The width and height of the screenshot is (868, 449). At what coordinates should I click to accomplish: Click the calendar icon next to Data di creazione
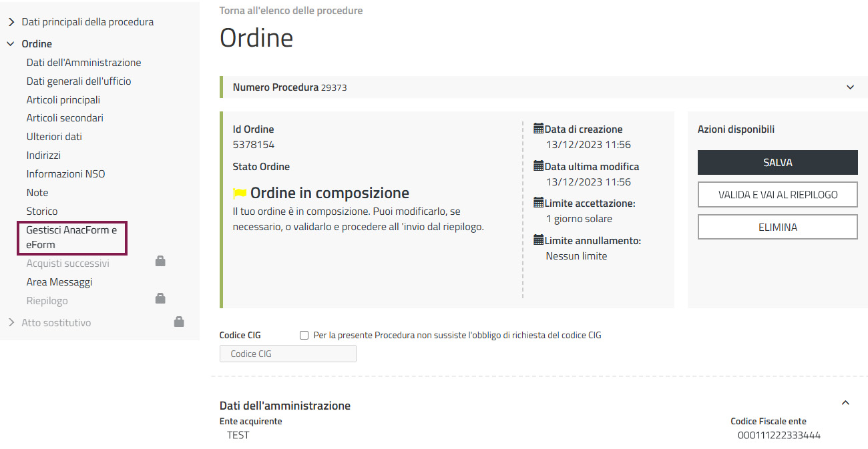tap(539, 129)
